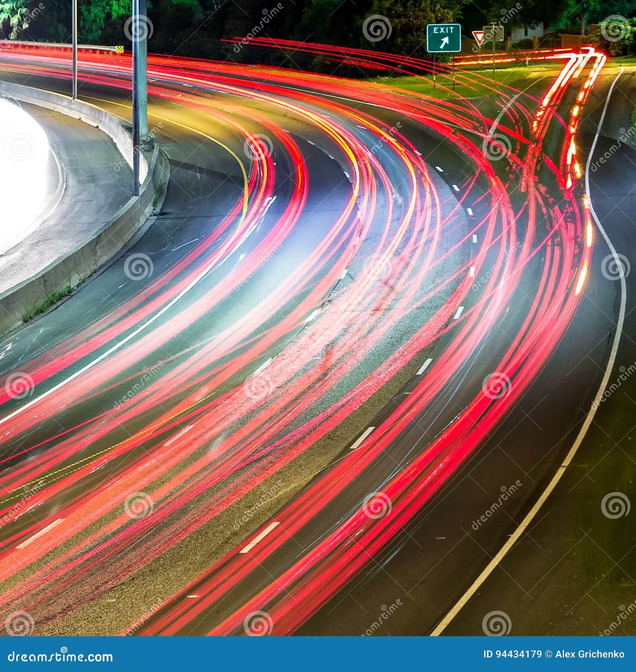This screenshot has height=672, width=636.
Task: Select the image ID 94434179 text
Action: [513, 654]
